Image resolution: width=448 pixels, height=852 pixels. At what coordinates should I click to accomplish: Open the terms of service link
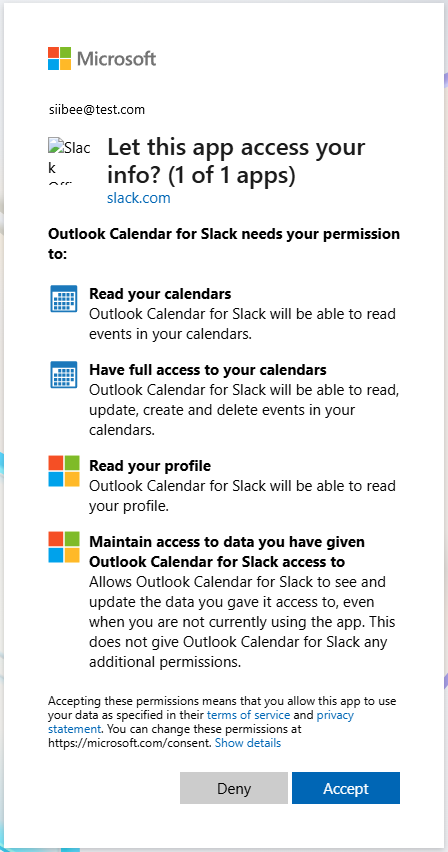[x=248, y=715]
